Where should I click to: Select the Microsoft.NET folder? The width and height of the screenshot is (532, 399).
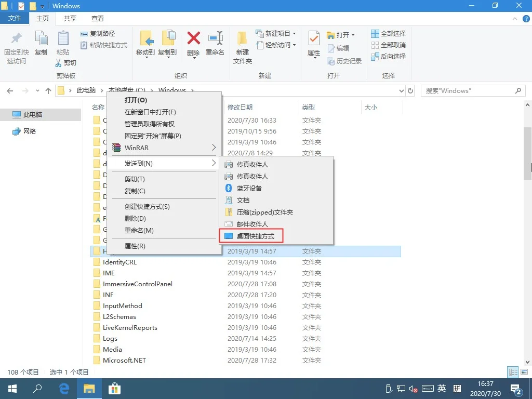(x=124, y=361)
